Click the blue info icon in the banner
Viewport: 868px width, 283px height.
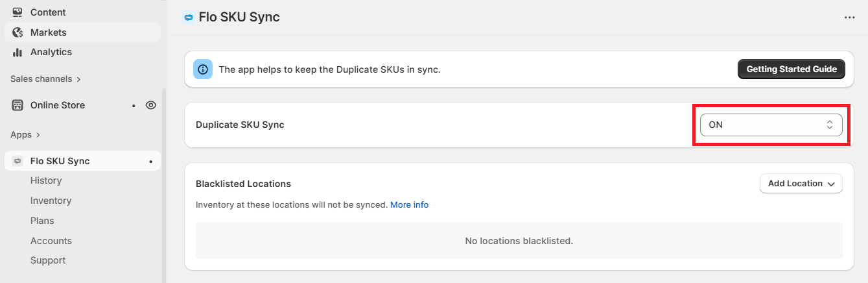pos(204,69)
